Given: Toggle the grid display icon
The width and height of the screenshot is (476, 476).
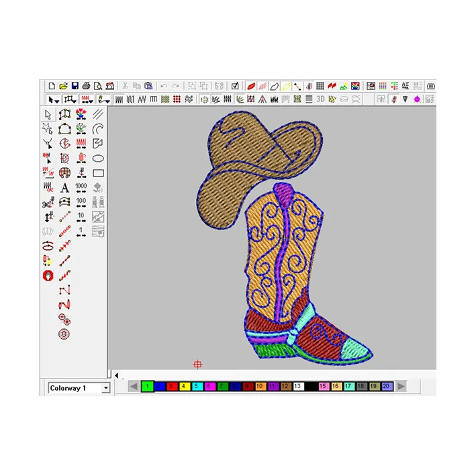Looking at the screenshot, I should (x=320, y=86).
